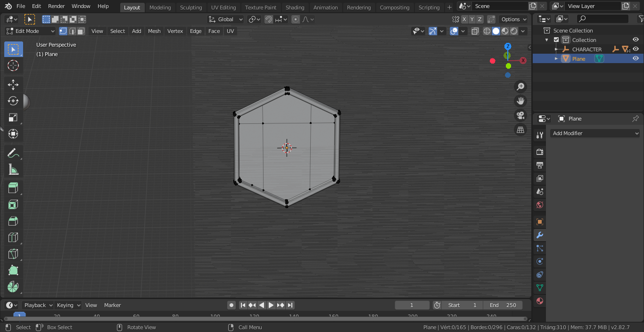Hide the CHARACTER object in outliner

click(636, 49)
